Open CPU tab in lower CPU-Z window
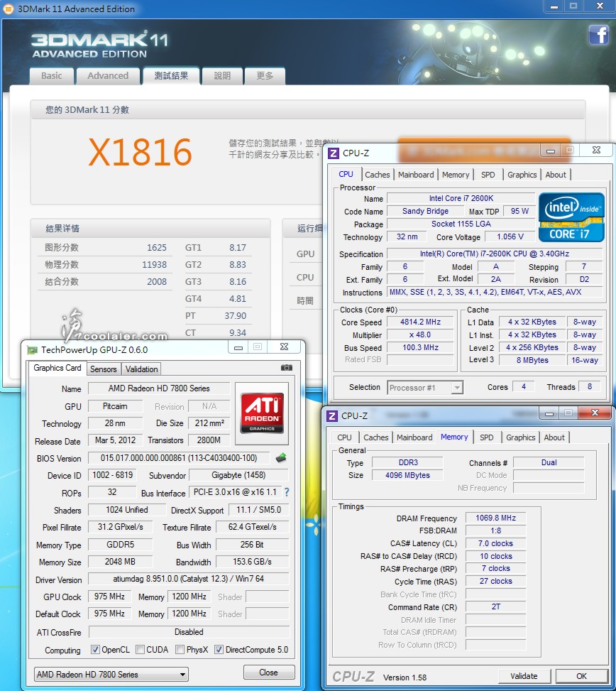This screenshot has width=616, height=691. point(344,437)
